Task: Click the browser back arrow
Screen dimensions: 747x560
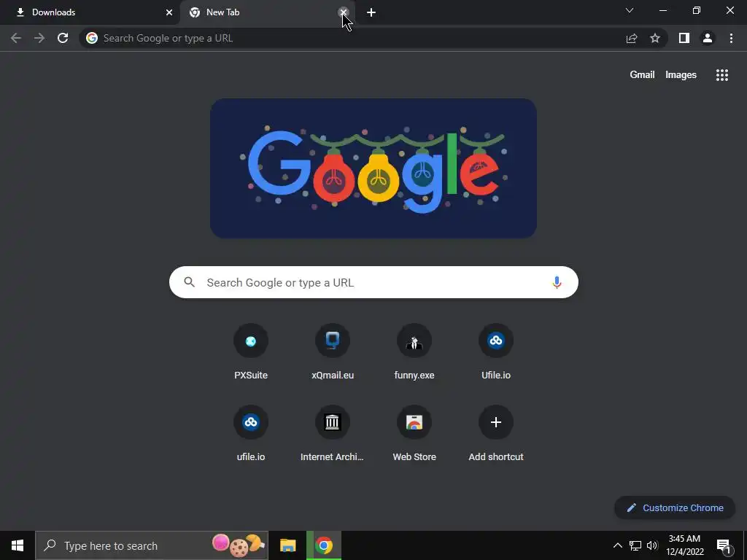Action: coord(16,38)
